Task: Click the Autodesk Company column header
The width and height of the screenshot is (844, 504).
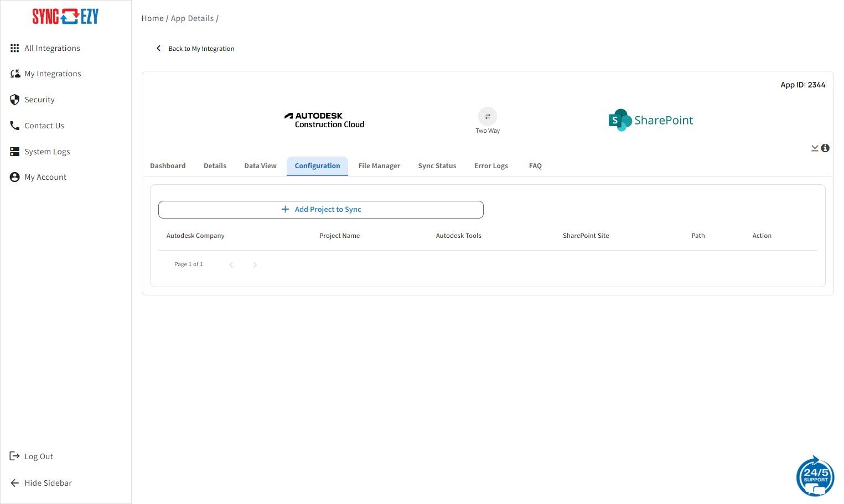Action: click(x=195, y=236)
